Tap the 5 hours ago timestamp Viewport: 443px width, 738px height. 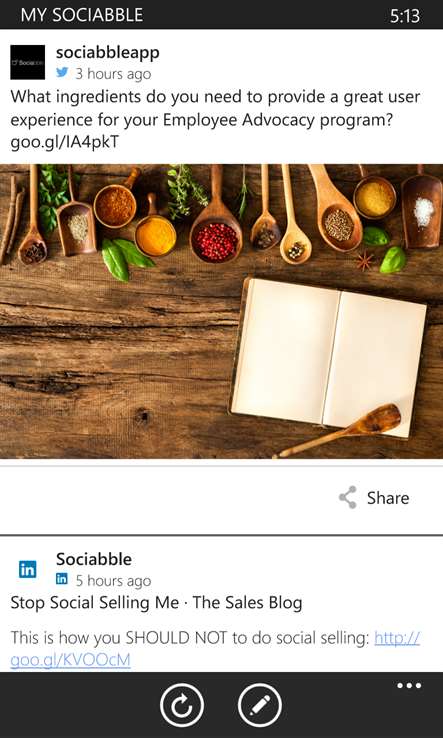[113, 580]
